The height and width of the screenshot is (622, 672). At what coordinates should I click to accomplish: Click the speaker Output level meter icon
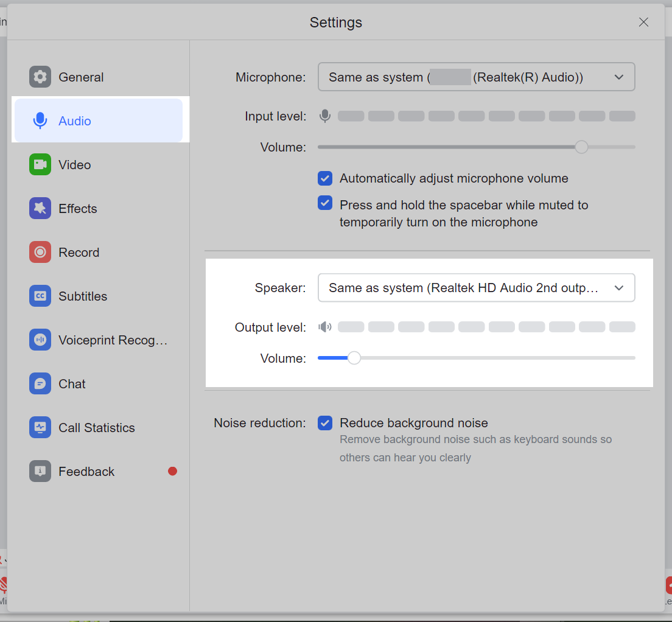tap(325, 327)
